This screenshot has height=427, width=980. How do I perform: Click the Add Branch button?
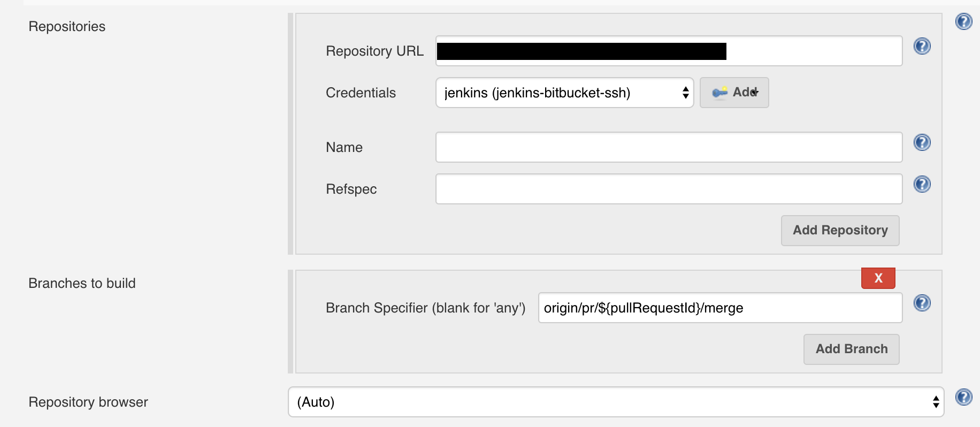pyautogui.click(x=851, y=349)
